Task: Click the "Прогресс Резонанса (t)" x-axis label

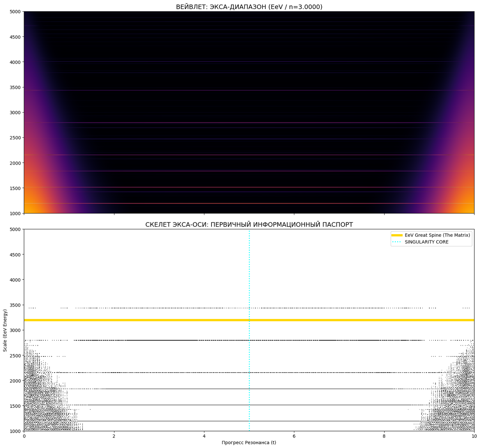Action: coord(249,442)
